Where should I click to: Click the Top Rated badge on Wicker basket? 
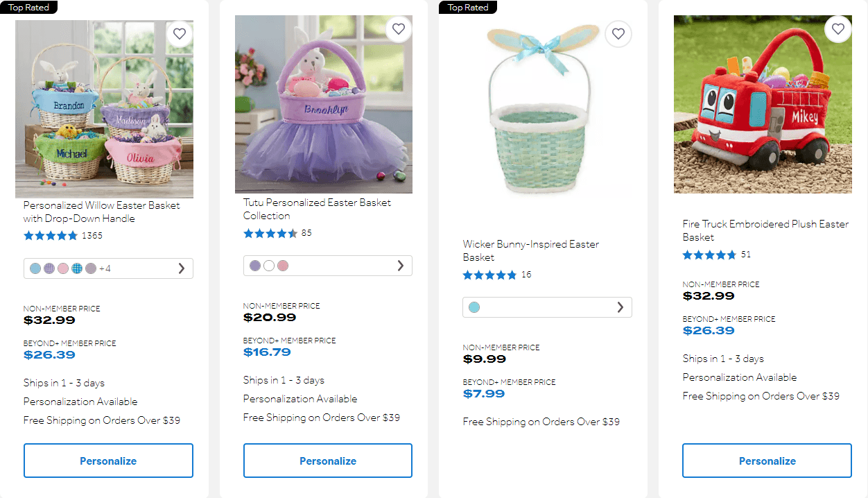point(467,7)
